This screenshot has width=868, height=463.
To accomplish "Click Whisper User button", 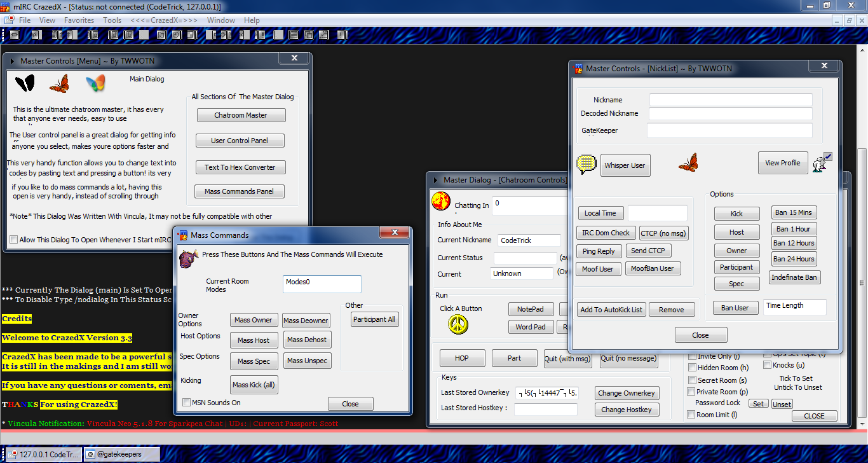I will pyautogui.click(x=625, y=165).
